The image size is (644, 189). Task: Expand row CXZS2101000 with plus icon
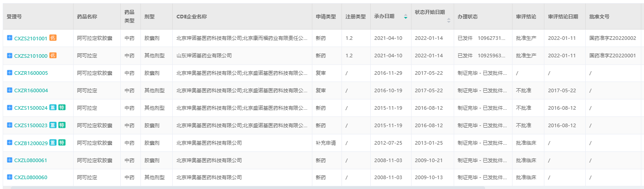[9, 56]
